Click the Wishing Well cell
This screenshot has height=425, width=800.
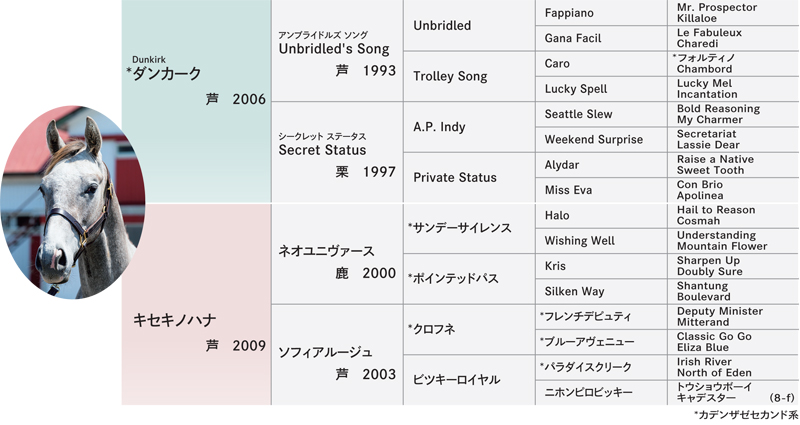tap(601, 240)
